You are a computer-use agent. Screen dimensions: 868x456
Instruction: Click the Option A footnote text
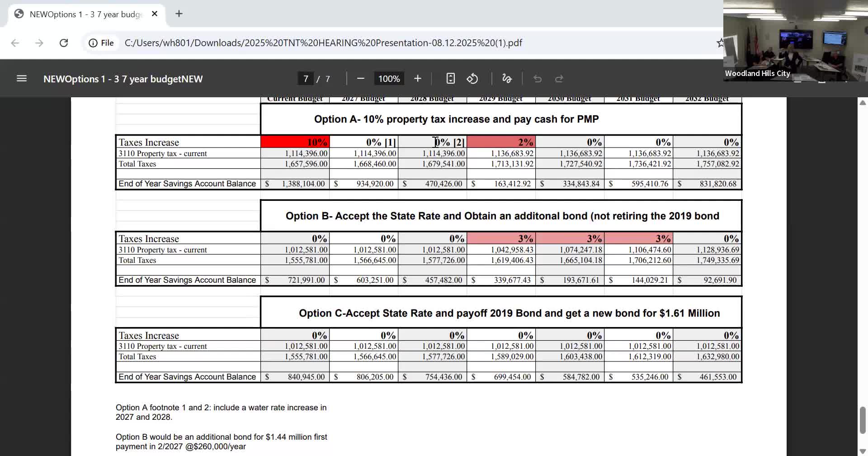[221, 412]
